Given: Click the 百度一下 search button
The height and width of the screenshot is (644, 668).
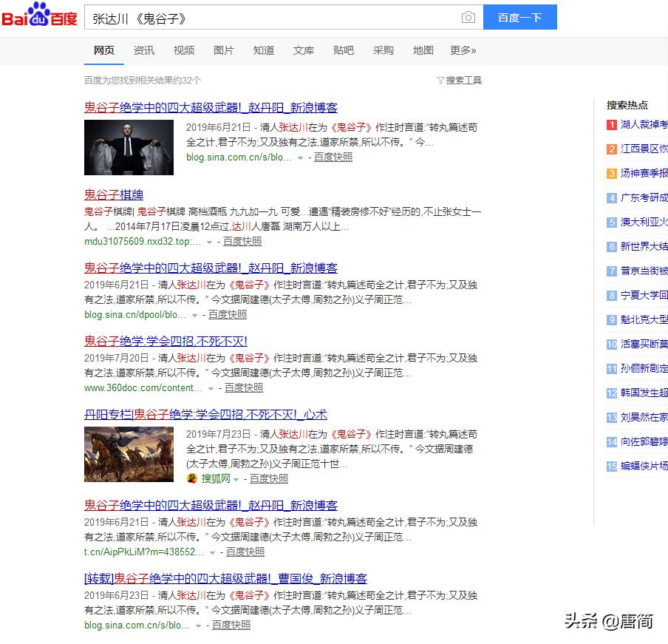Looking at the screenshot, I should [520, 16].
